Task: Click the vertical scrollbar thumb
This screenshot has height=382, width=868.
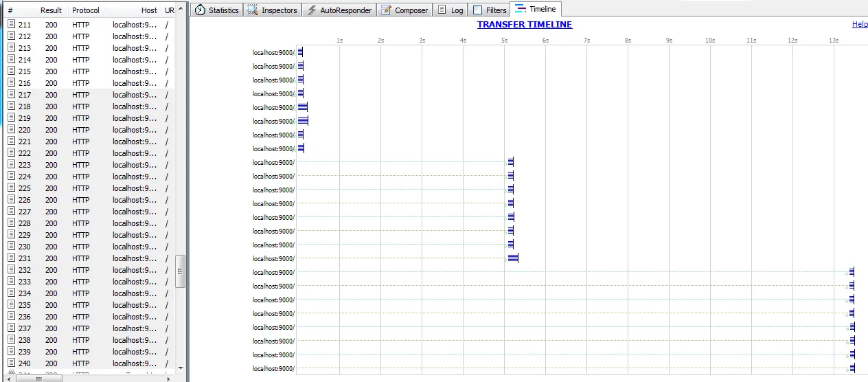Action: (x=181, y=271)
